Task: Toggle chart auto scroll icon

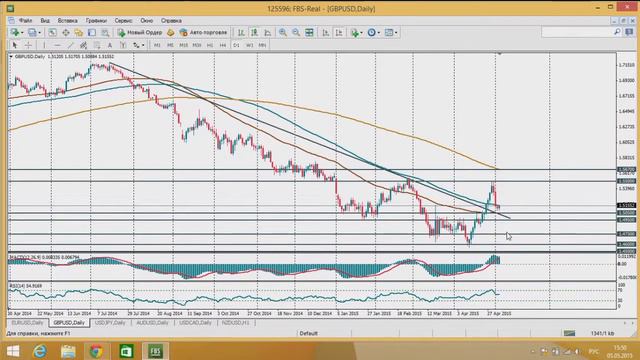Action: (326, 33)
